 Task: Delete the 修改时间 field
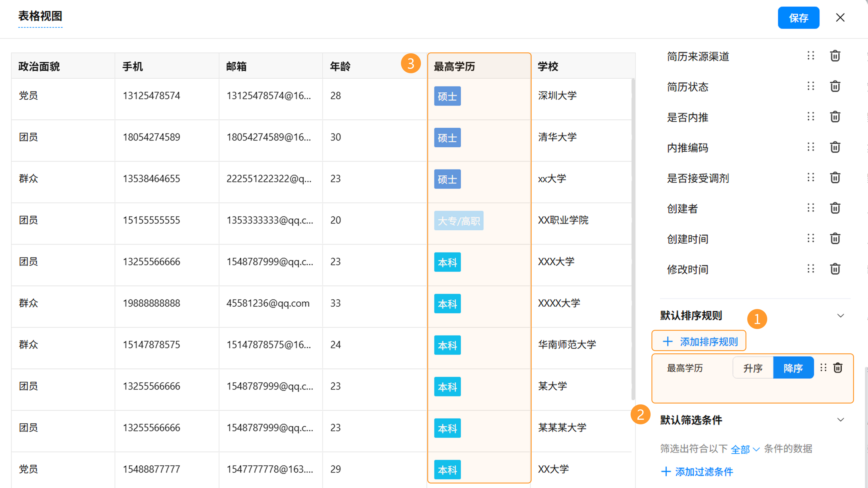pos(835,269)
